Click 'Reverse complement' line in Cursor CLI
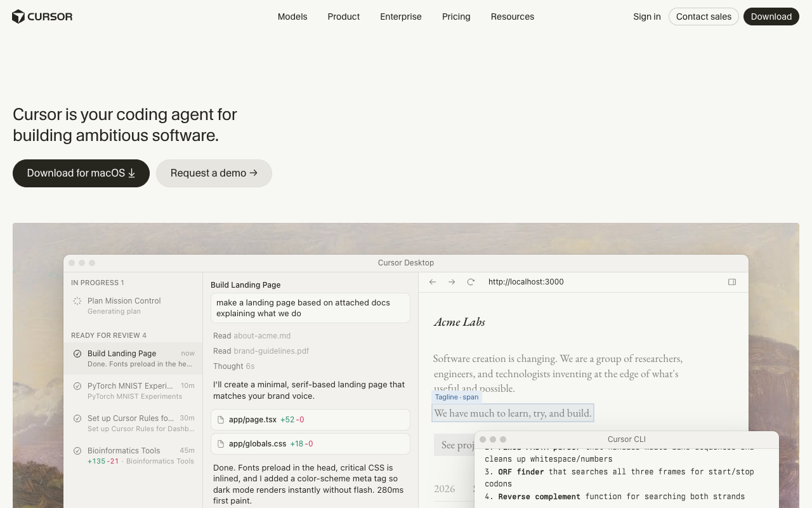The height and width of the screenshot is (508, 812). coord(615,497)
